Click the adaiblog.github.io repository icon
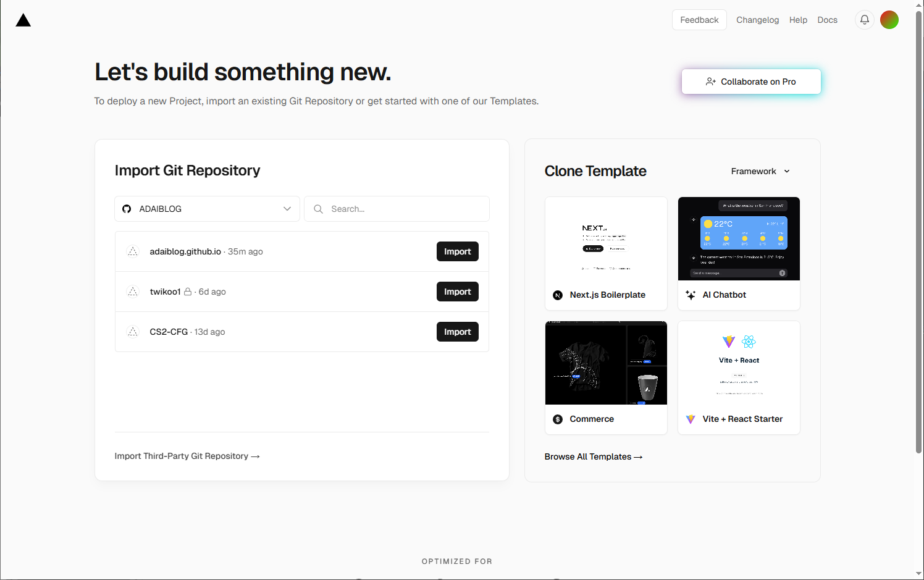 133,251
